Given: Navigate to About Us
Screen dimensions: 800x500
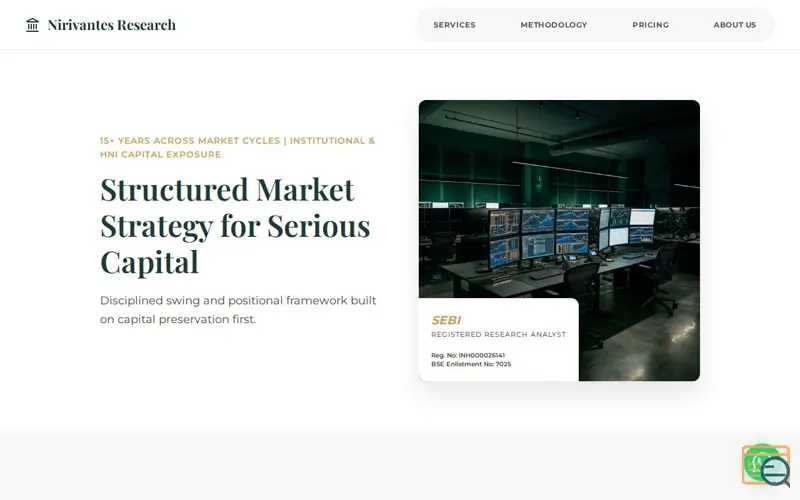Looking at the screenshot, I should 735,25.
